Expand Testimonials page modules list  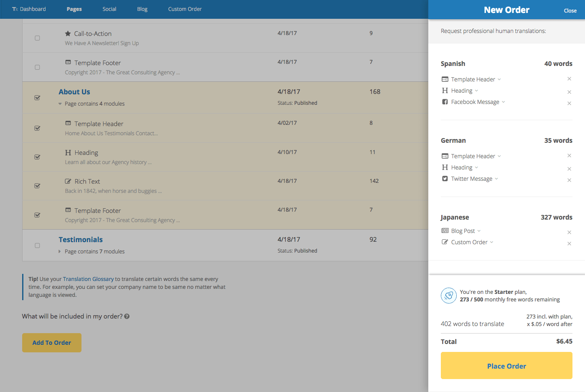[x=60, y=251]
